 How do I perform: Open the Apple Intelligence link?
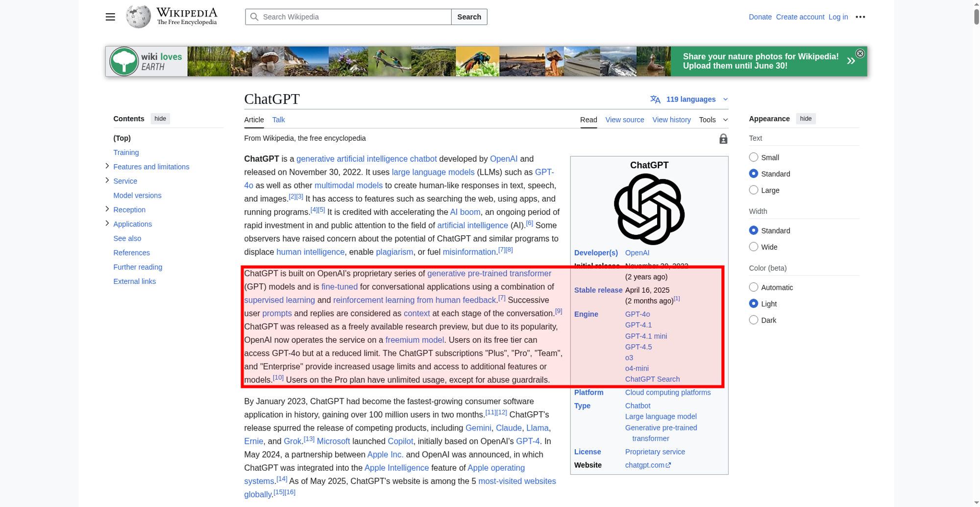tap(396, 468)
